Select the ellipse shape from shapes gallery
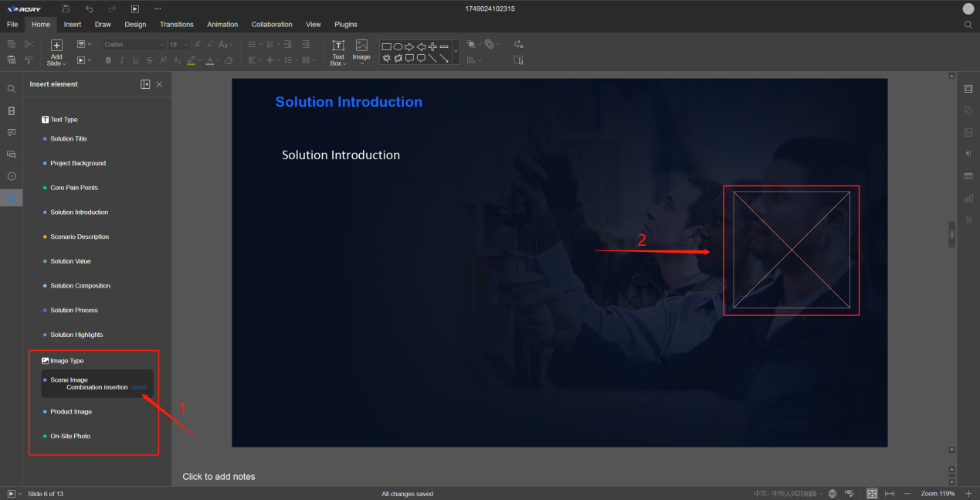The height and width of the screenshot is (500, 980). tap(398, 46)
